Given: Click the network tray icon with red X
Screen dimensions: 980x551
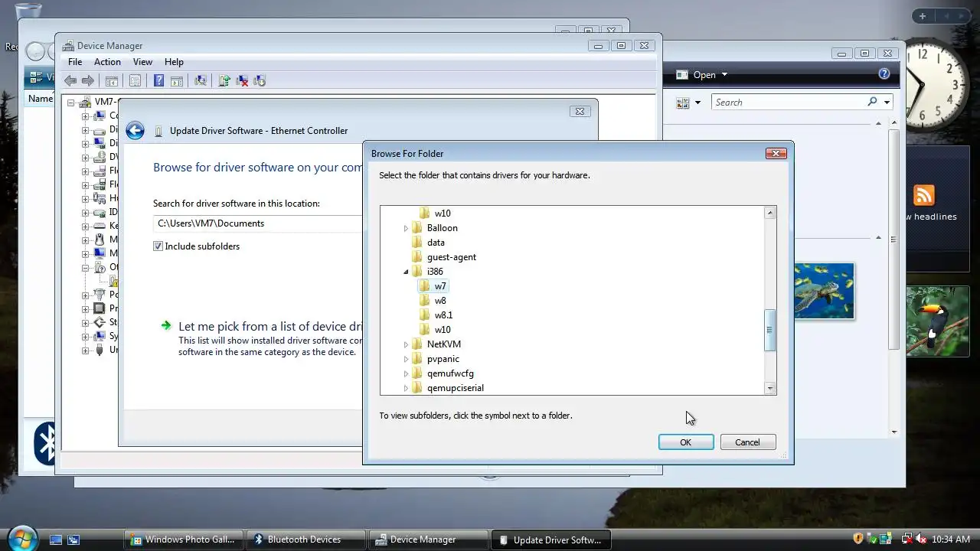Looking at the screenshot, I should point(907,539).
